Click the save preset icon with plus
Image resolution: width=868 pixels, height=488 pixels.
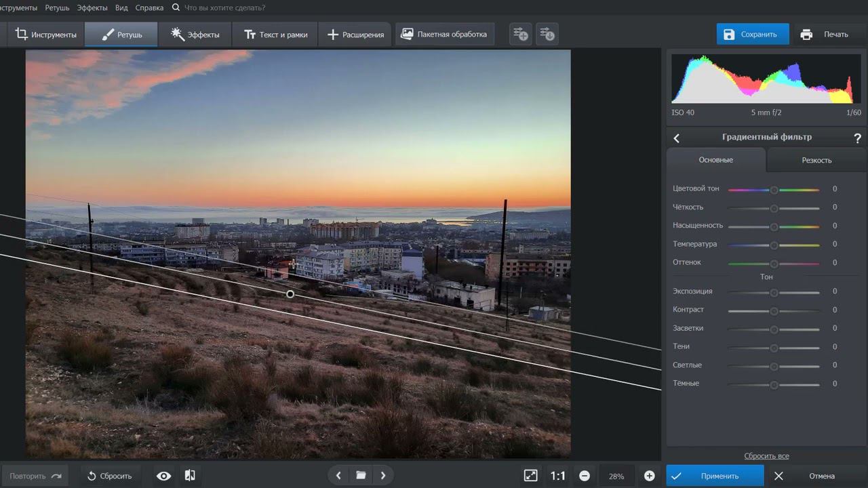(520, 35)
